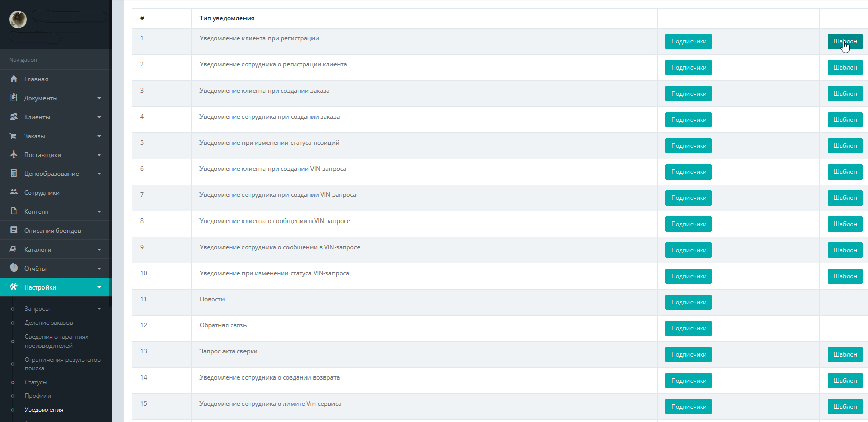Expand the Клиенты menu arrow
This screenshot has width=868, height=422.
(x=99, y=117)
